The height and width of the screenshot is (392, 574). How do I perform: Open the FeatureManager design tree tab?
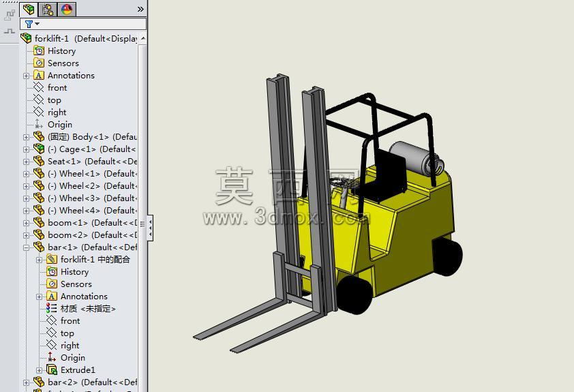[x=29, y=9]
